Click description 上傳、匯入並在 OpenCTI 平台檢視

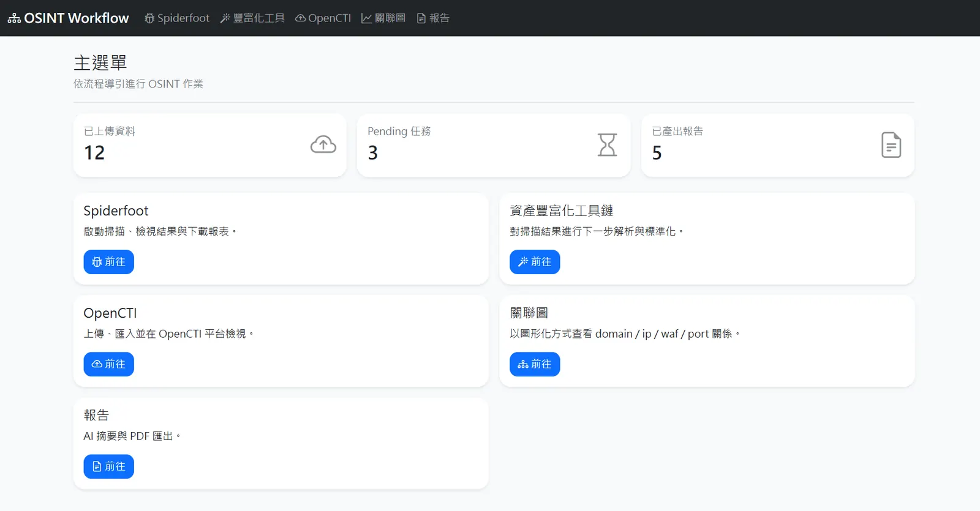point(168,334)
